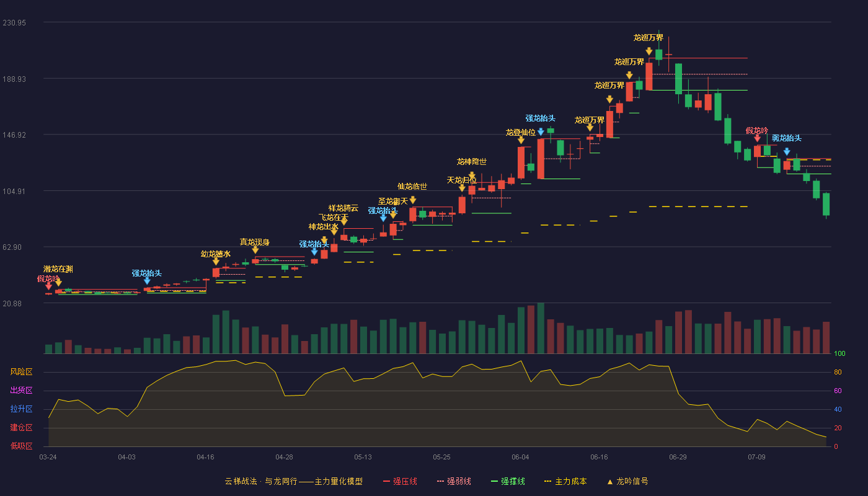Toggle the 主力成本 legend series
Image resolution: width=868 pixels, height=496 pixels.
[565, 481]
